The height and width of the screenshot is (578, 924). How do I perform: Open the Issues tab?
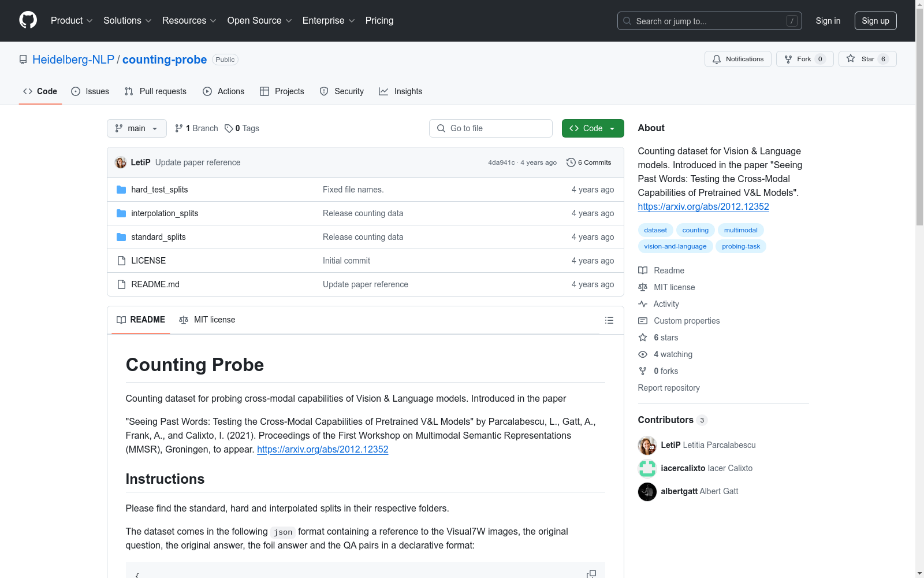coord(90,91)
